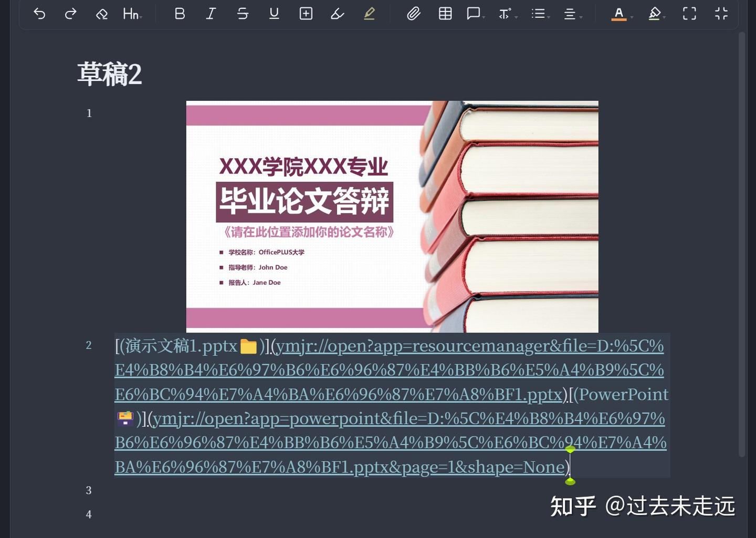Viewport: 756px width, 538px height.
Task: Click the Undo icon
Action: [x=39, y=14]
